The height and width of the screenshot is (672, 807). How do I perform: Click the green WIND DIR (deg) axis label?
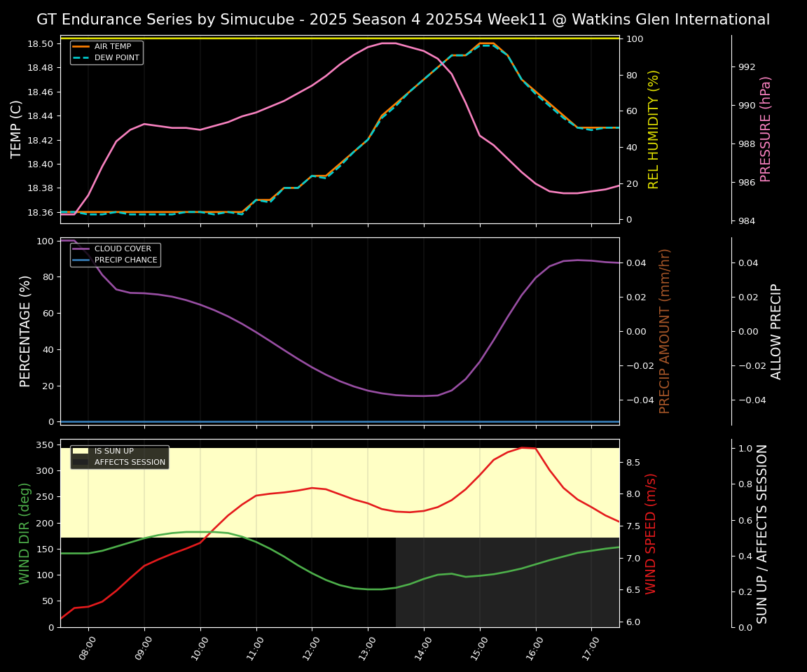point(25,533)
